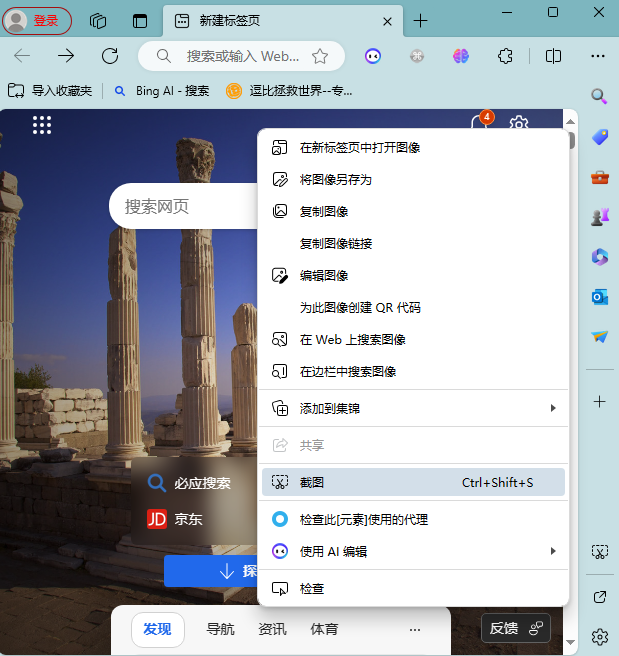Open the sidebar Search magnifier icon
619x656 pixels.
coord(600,97)
